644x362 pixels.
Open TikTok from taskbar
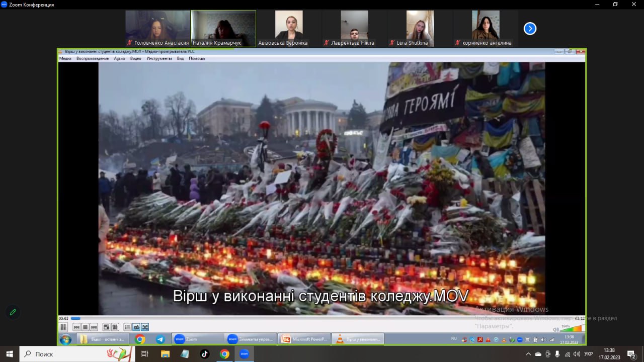[x=204, y=354]
